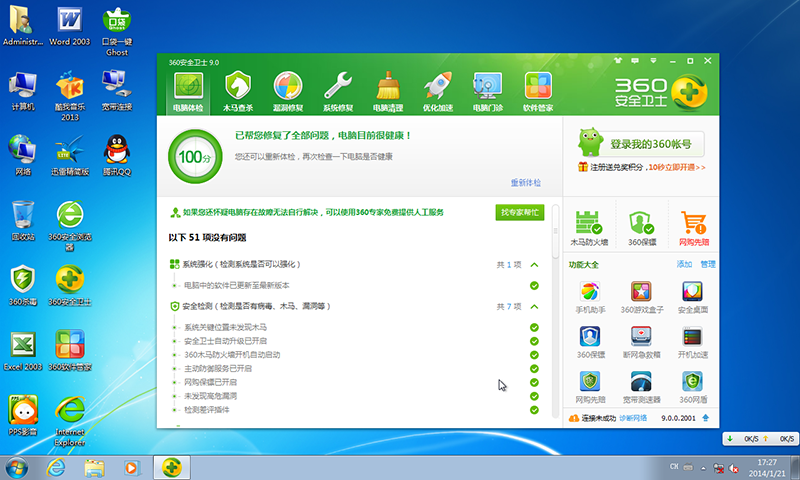Launch 软件管家 from the toolbar
Screen dimensions: 800x480
pyautogui.click(x=538, y=92)
